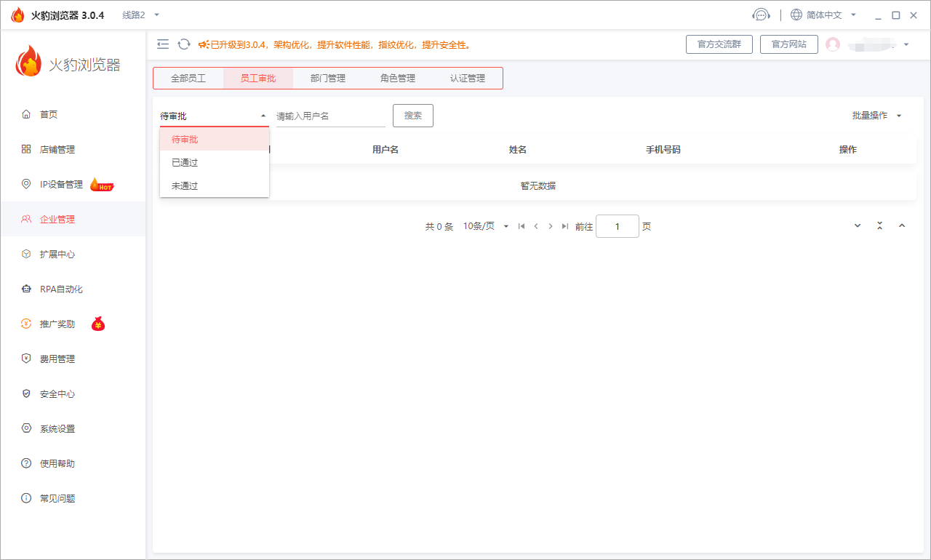Open IP设备管理 in the sidebar

click(61, 185)
